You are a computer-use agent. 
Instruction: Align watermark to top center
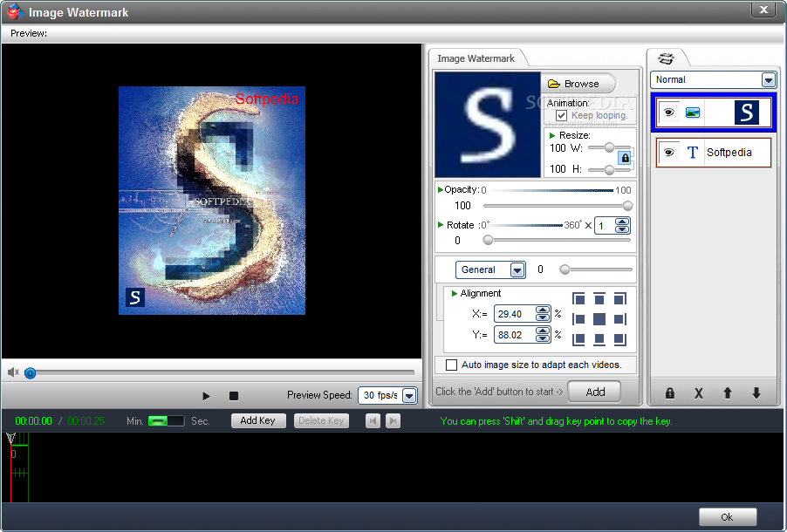pos(599,299)
